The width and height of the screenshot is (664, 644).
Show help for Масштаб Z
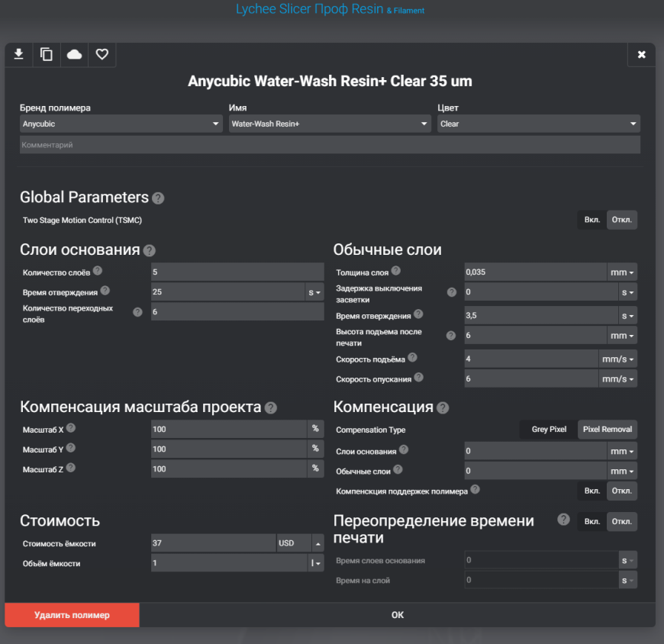[x=71, y=468]
